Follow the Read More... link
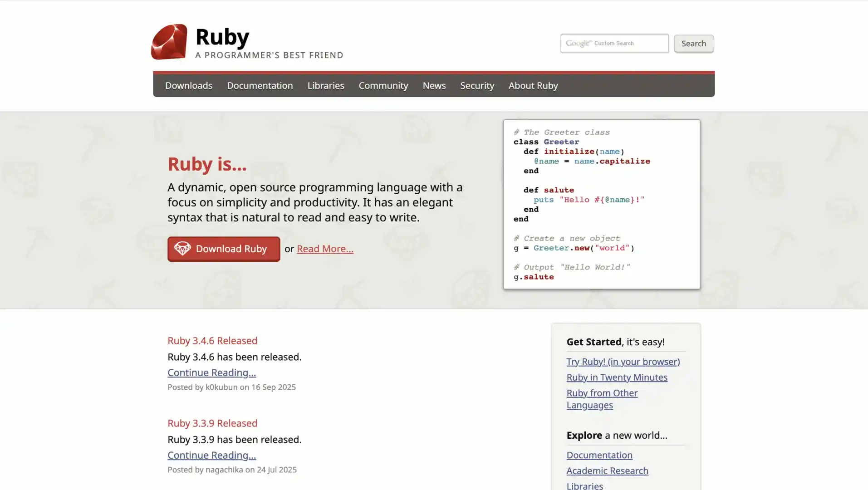Viewport: 868px width, 490px height. [325, 249]
